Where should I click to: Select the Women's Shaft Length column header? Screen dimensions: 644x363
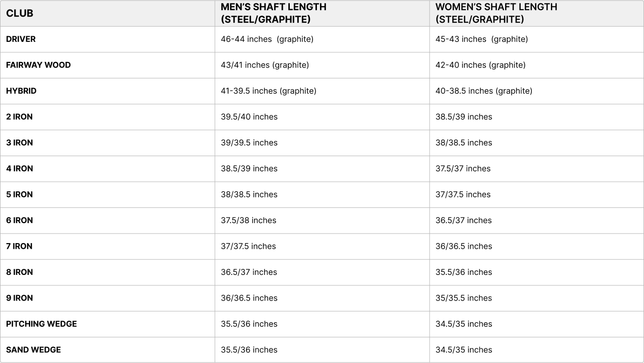pyautogui.click(x=496, y=14)
